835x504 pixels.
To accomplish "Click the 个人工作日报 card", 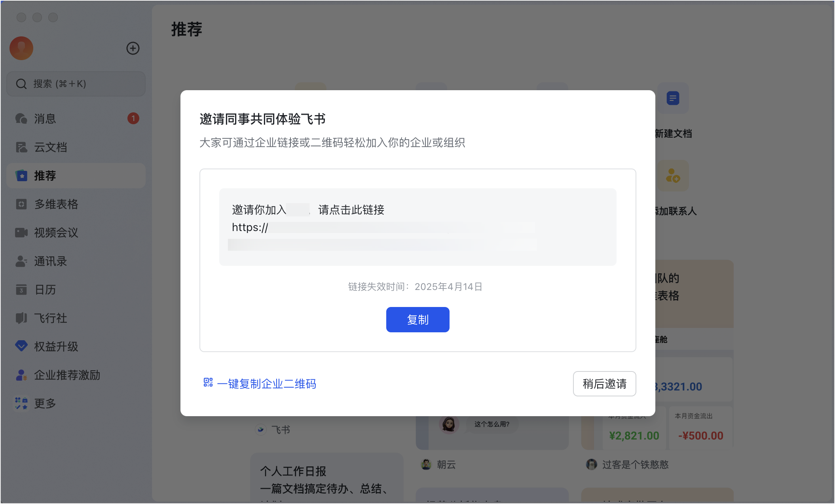I will click(327, 478).
